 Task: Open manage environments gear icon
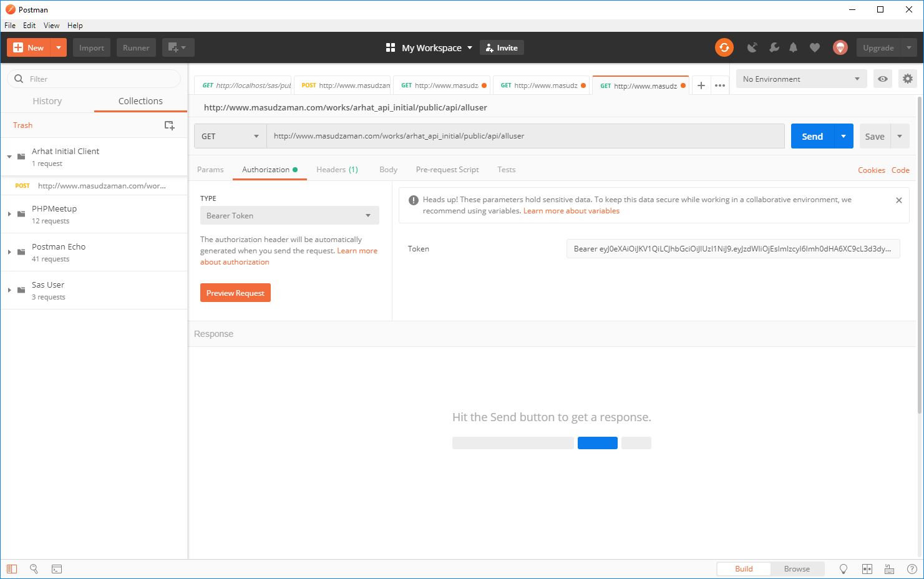(x=907, y=79)
